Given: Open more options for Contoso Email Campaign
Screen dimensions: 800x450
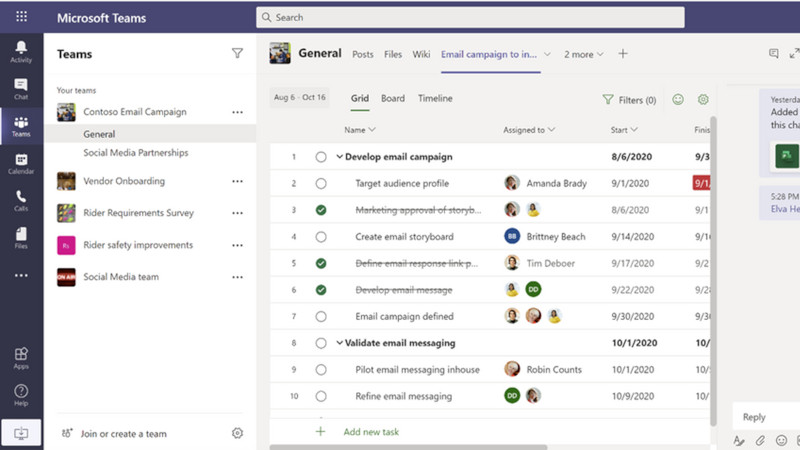Looking at the screenshot, I should (237, 112).
